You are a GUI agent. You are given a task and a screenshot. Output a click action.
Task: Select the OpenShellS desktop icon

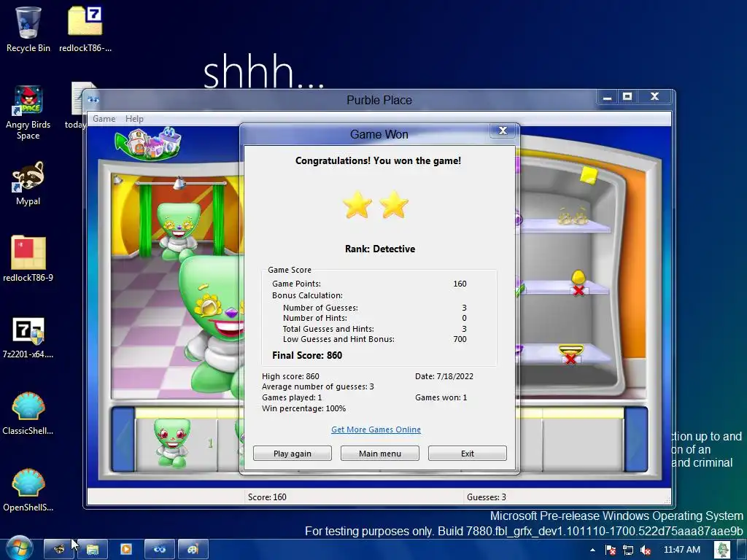[x=28, y=489]
